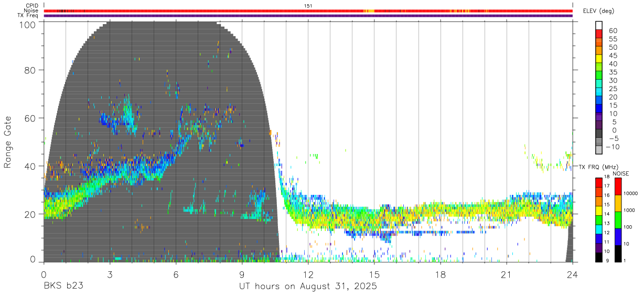Click the '60' tick on the Range Gate axis
The width and height of the screenshot is (644, 297).
click(x=30, y=118)
